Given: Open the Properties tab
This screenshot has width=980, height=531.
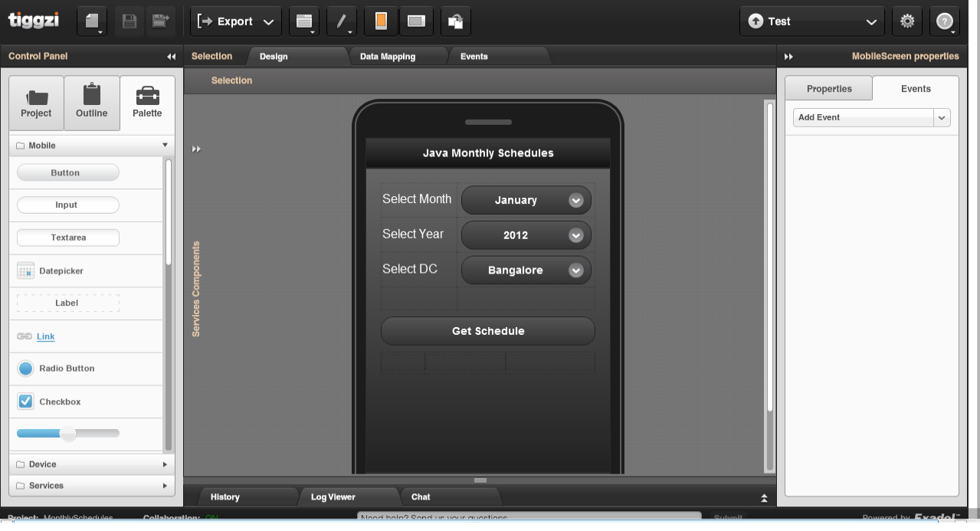Looking at the screenshot, I should 829,89.
